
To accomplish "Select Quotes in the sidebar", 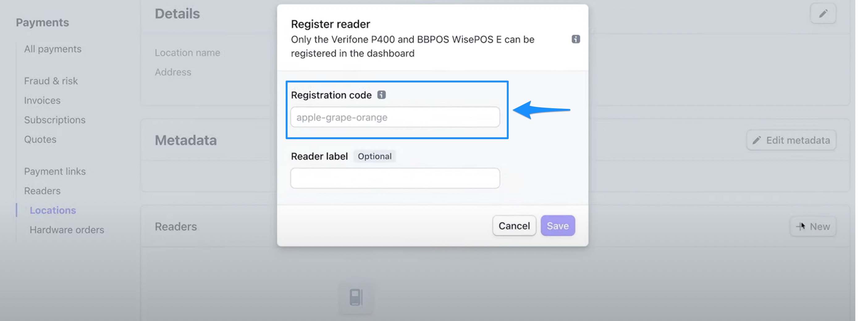I will click(x=40, y=139).
